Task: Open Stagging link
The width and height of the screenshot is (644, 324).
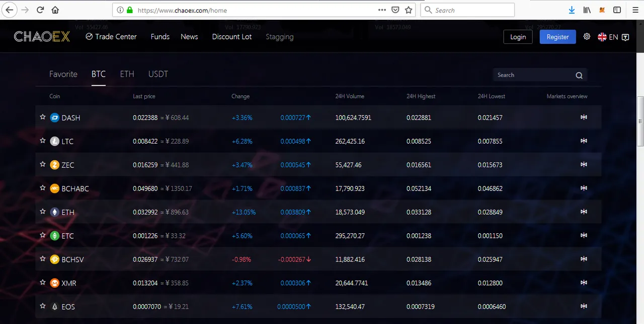Action: pyautogui.click(x=279, y=37)
